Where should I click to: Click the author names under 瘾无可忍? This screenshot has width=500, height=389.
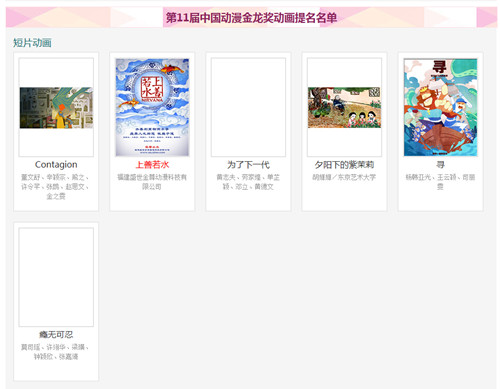click(56, 352)
